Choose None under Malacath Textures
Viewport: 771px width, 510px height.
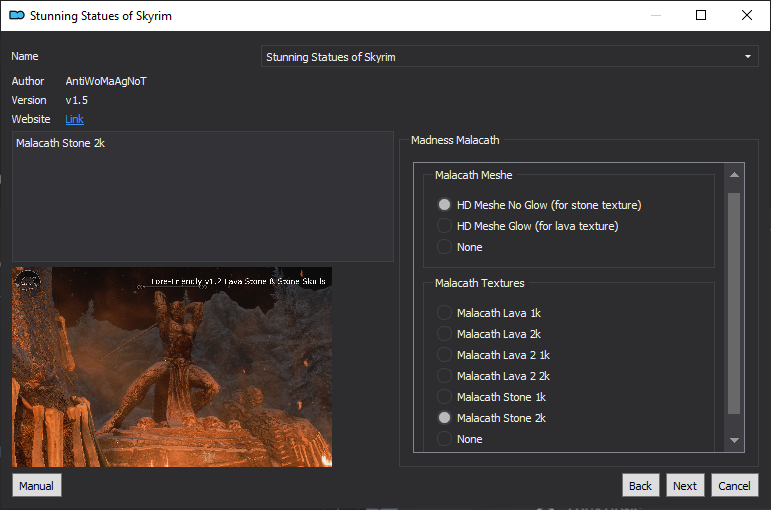click(x=460, y=439)
